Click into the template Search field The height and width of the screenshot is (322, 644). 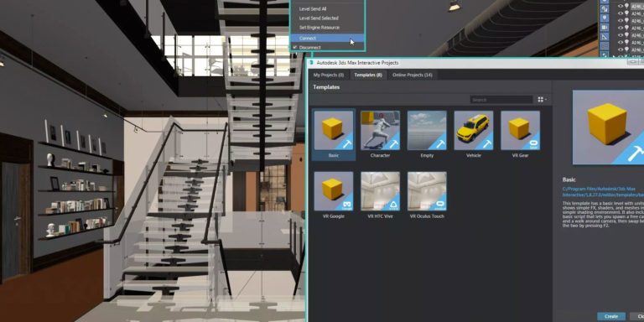pos(501,100)
